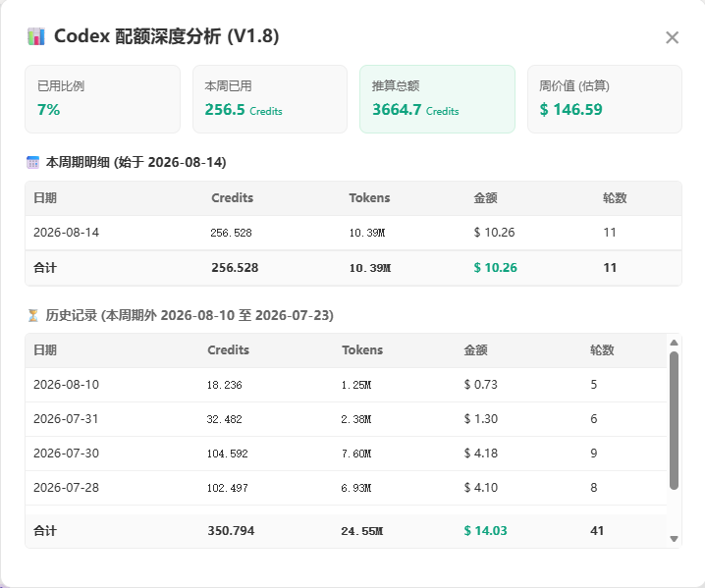Click tokens value 7.60M
The height and width of the screenshot is (588, 705).
356,454
